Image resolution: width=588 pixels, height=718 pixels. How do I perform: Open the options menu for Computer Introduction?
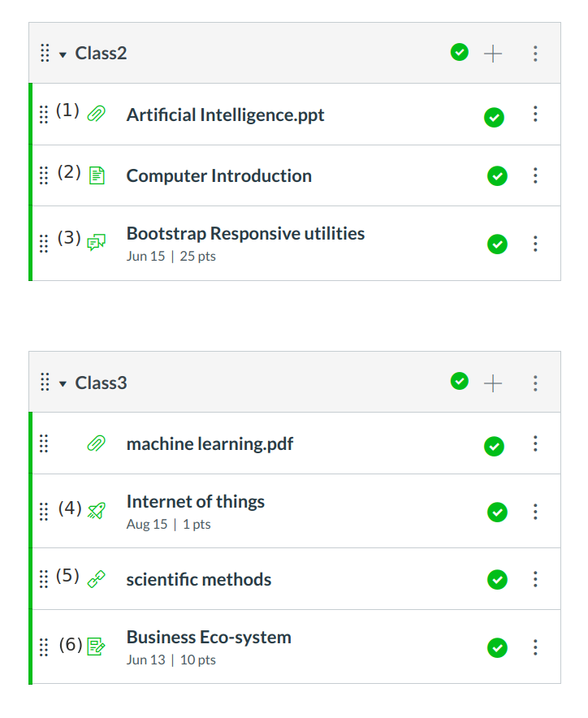[535, 175]
